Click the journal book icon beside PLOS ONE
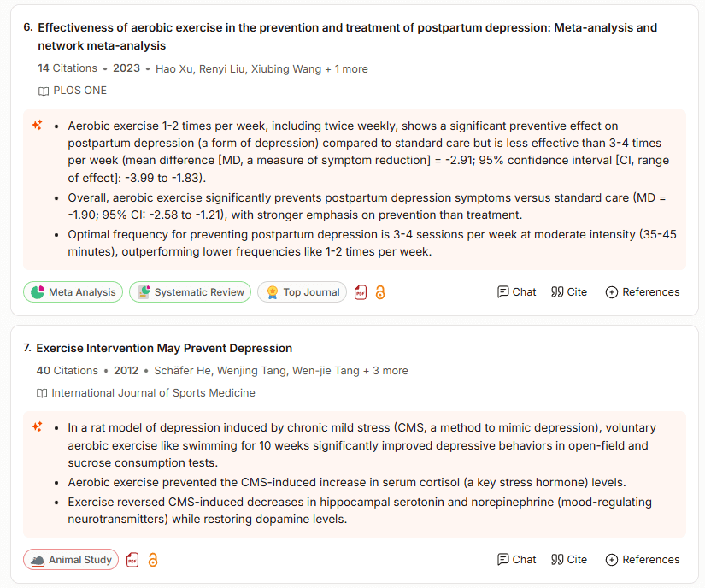This screenshot has width=705, height=588. 44,91
